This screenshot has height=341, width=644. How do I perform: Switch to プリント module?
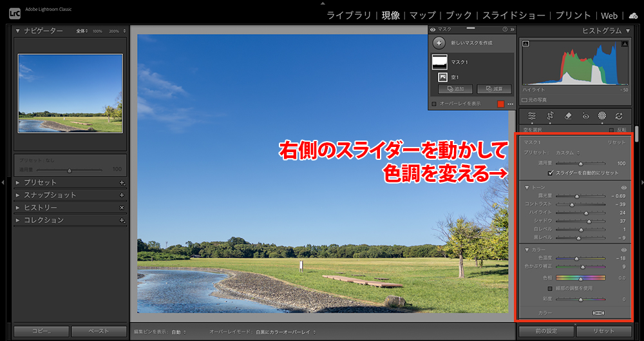tap(573, 15)
